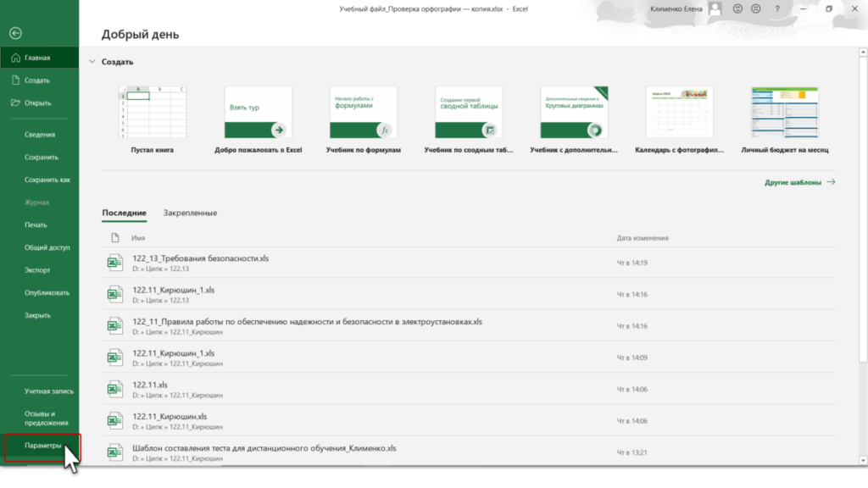Open the Главная page in the sidebar
This screenshot has width=868, height=488.
click(39, 58)
